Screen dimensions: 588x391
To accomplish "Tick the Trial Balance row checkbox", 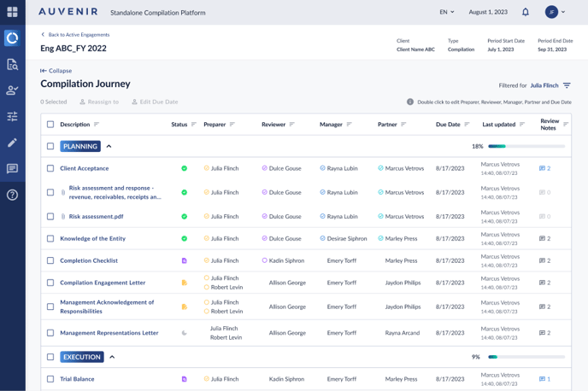I will point(50,379).
